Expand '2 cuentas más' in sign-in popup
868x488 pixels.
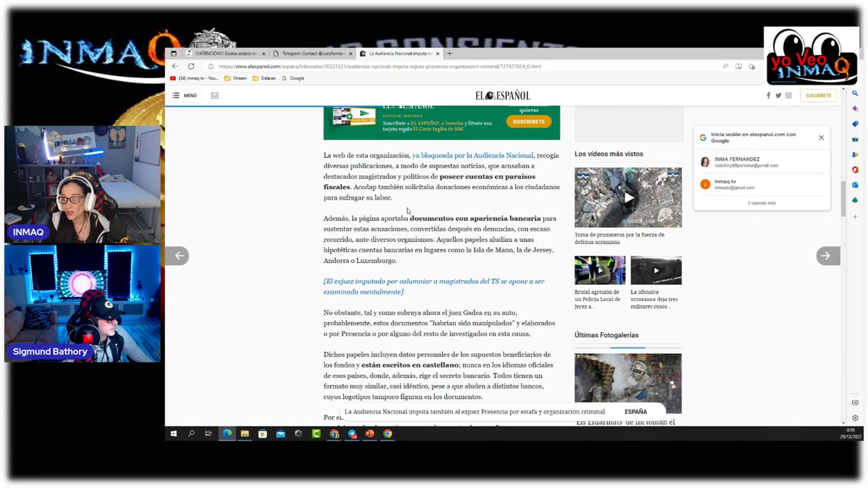pos(762,203)
